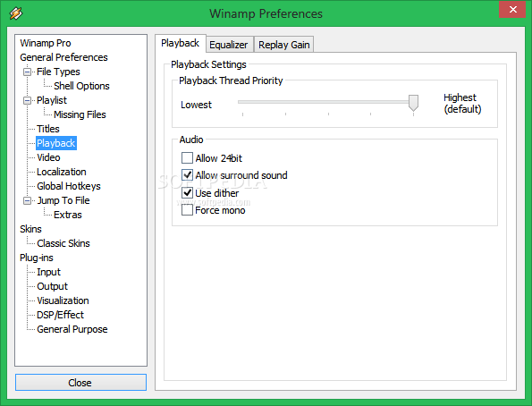Select the highlighted Playback tree item
Viewport: 532px width, 406px height.
click(x=56, y=143)
